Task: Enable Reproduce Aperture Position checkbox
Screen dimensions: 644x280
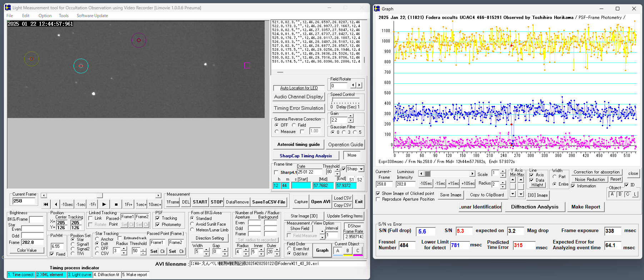Action: (x=378, y=199)
